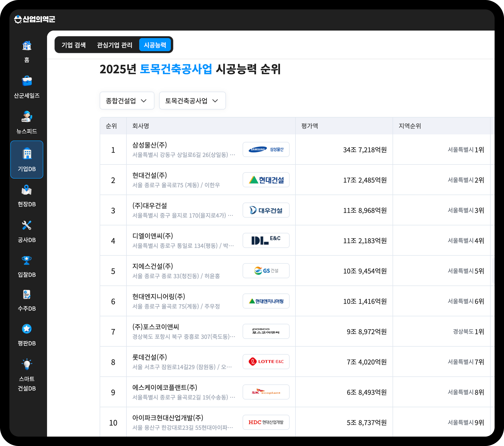Click the 현대건설 logo thumbnail
Viewport: 504px width, 446px height.
point(266,180)
